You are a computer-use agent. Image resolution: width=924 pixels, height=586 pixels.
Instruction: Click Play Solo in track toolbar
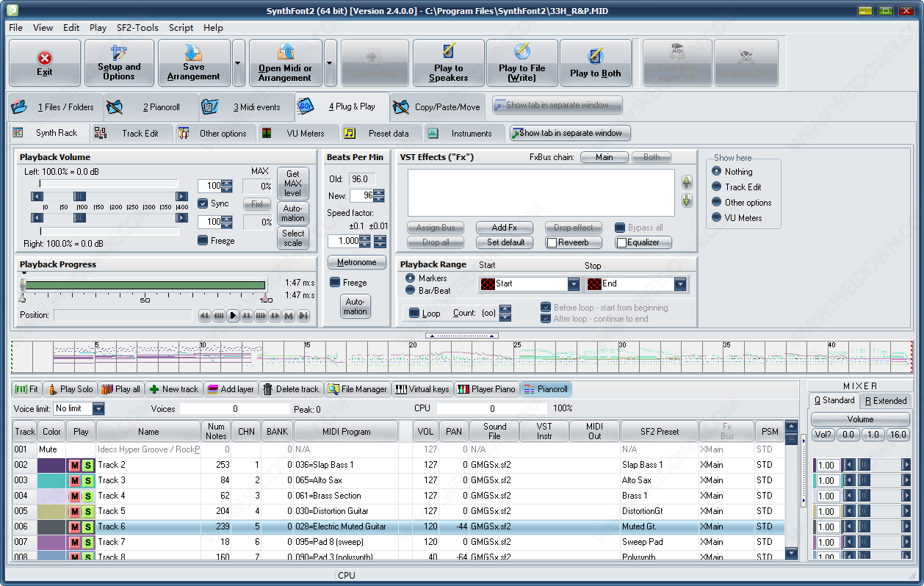(70, 389)
